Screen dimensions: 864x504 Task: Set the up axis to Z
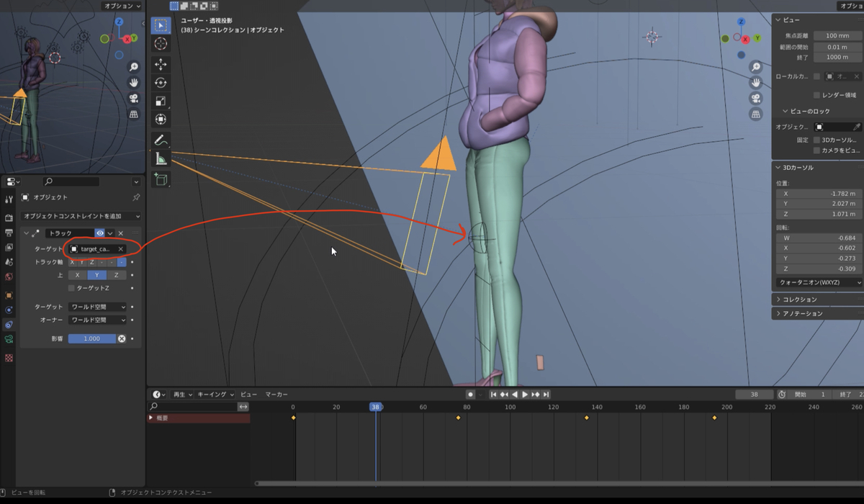tap(117, 275)
